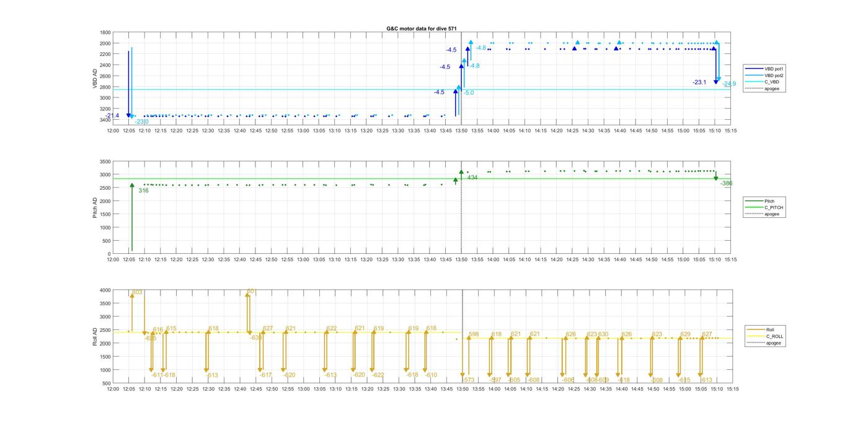The height and width of the screenshot is (430, 868).
Task: Click the '500' tick on Roll y-axis
Action: click(x=107, y=383)
